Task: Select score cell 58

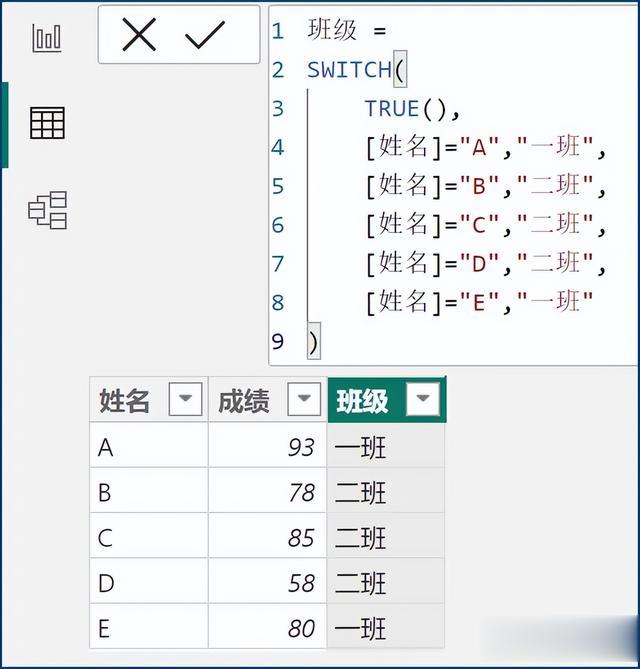Action: coord(268,582)
